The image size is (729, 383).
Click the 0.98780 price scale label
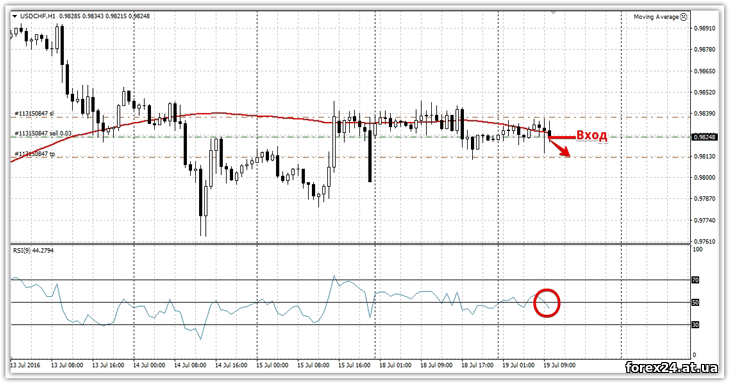point(704,49)
